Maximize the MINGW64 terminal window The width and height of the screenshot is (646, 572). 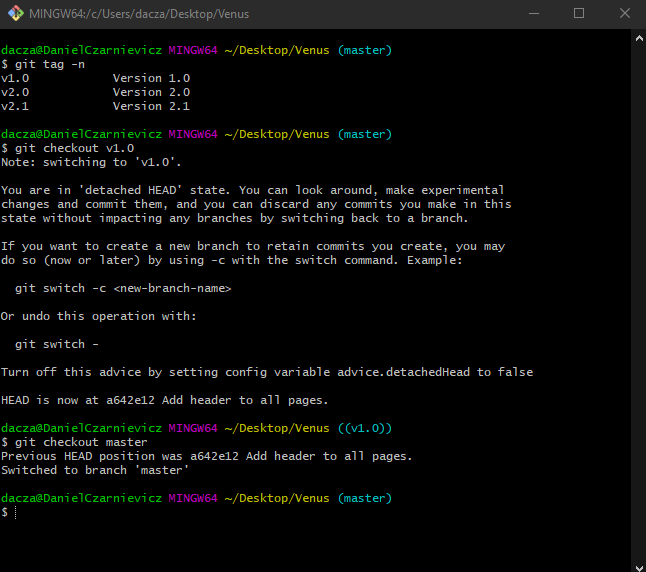[x=579, y=14]
